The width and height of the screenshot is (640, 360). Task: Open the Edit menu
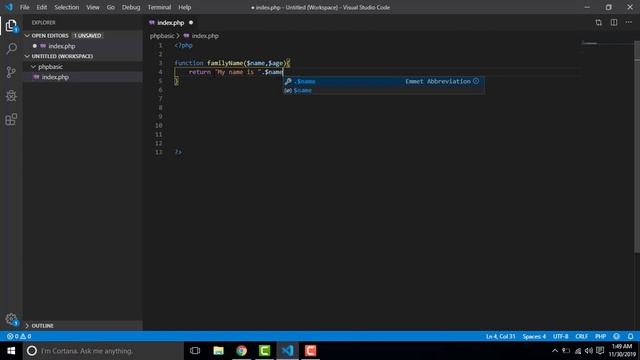42,7
